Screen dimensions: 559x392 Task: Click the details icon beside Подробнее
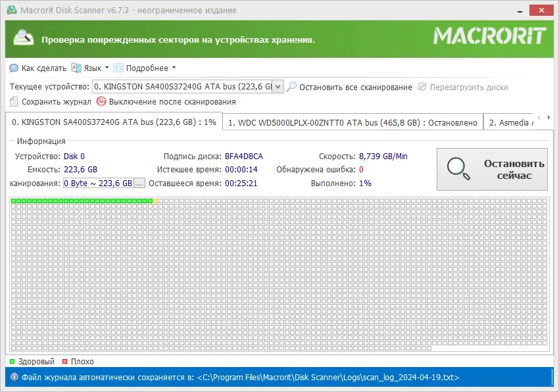[118, 68]
